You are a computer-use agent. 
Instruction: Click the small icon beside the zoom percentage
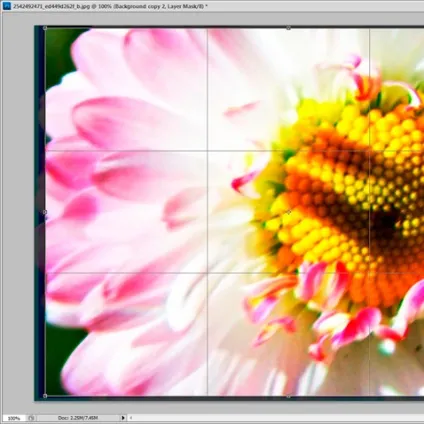pos(31,418)
